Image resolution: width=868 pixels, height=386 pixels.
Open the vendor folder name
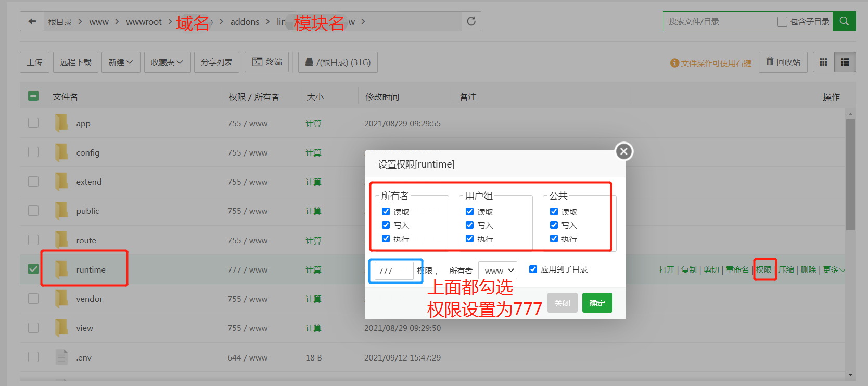(90, 299)
